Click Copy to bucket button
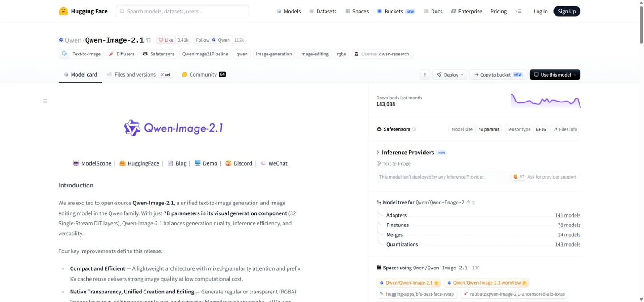Screen dimensions: 644x302 point(498,75)
